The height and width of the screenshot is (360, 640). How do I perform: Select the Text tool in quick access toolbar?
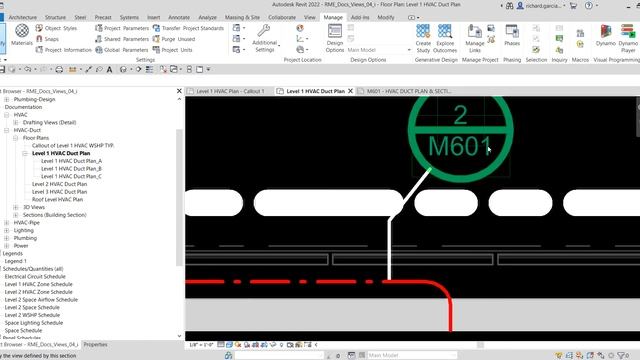[x=109, y=69]
